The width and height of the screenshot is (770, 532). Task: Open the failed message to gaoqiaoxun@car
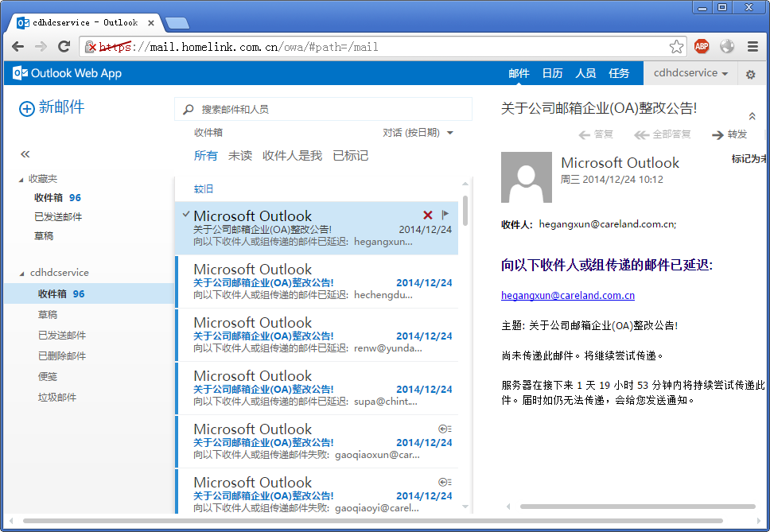(x=317, y=441)
